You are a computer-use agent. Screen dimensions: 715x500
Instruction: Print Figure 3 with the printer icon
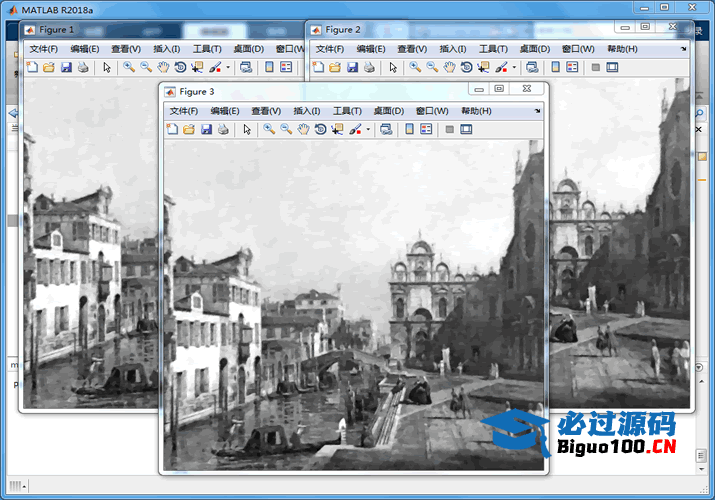[x=223, y=129]
